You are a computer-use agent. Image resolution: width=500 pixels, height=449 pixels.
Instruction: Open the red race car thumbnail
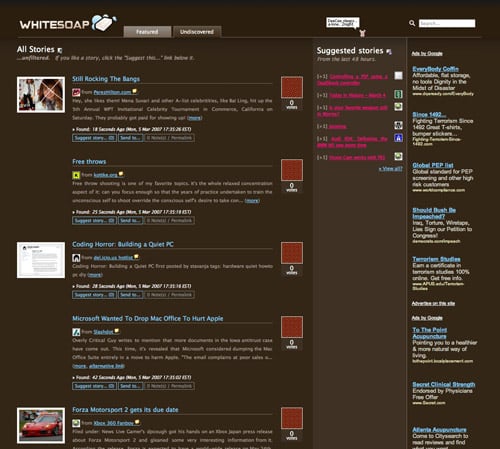point(41,426)
